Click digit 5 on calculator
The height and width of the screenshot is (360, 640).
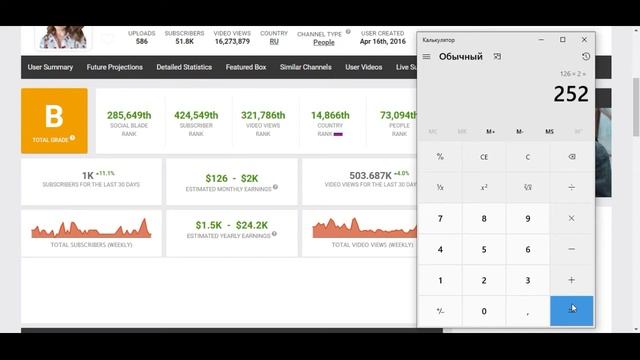(x=484, y=249)
